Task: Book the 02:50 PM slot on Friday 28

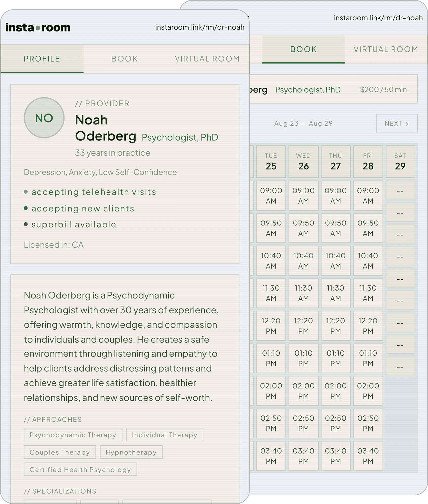Action: pos(368,423)
